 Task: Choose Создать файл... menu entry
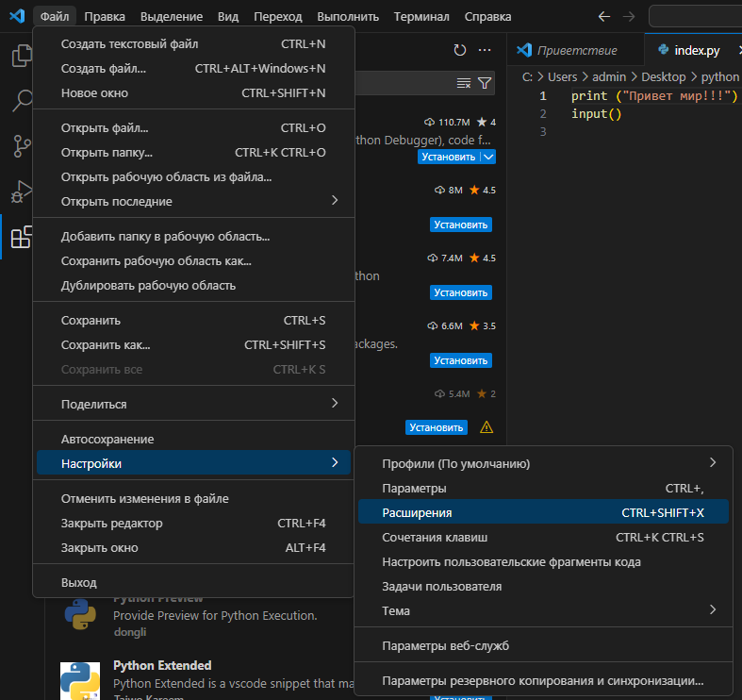click(193, 69)
